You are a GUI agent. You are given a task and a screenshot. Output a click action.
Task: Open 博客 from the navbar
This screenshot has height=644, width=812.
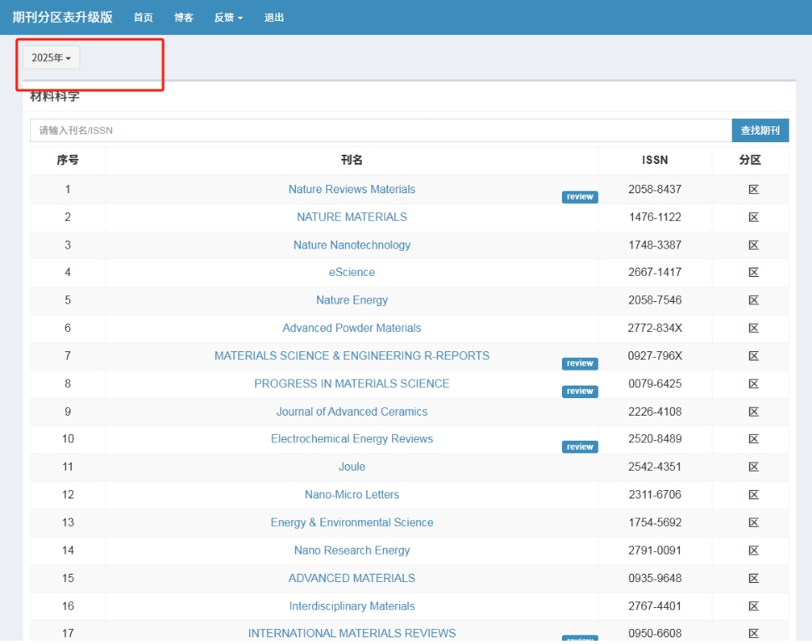click(x=183, y=18)
